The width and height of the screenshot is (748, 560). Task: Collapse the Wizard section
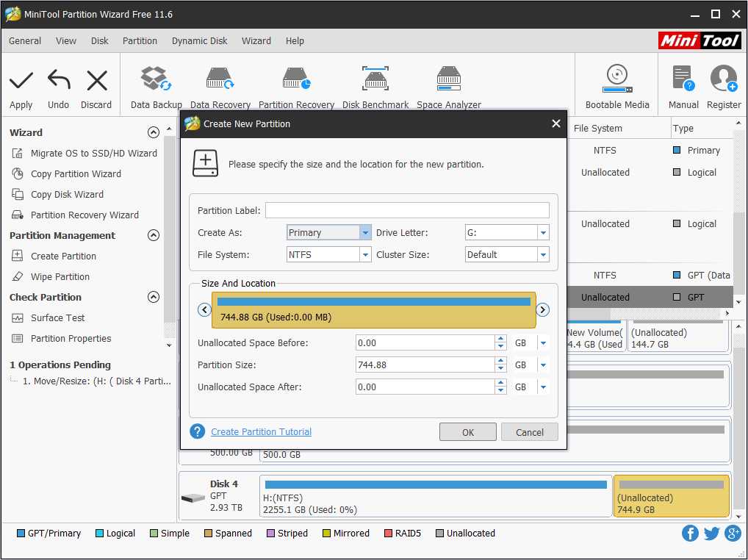coord(153,132)
